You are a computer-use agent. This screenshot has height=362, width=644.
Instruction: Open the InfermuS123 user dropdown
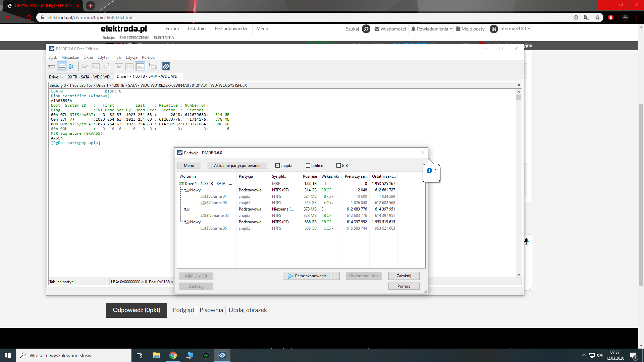click(510, 29)
